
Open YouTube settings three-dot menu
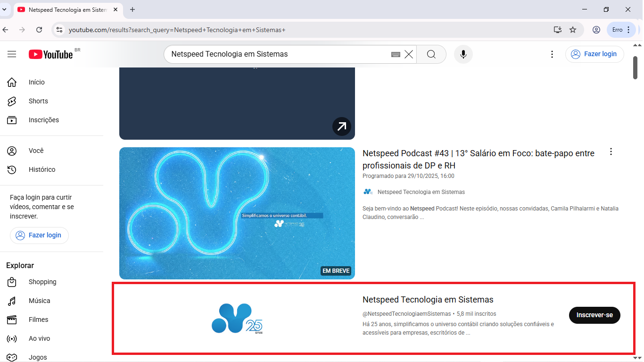pyautogui.click(x=552, y=54)
